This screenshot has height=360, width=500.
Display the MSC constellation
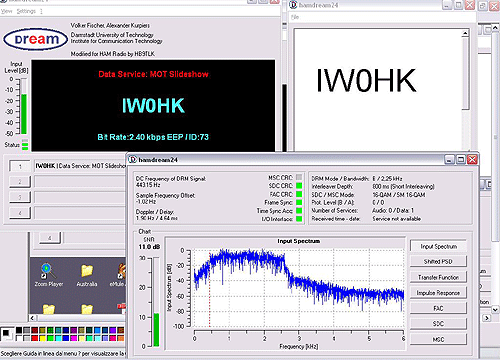[438, 339]
